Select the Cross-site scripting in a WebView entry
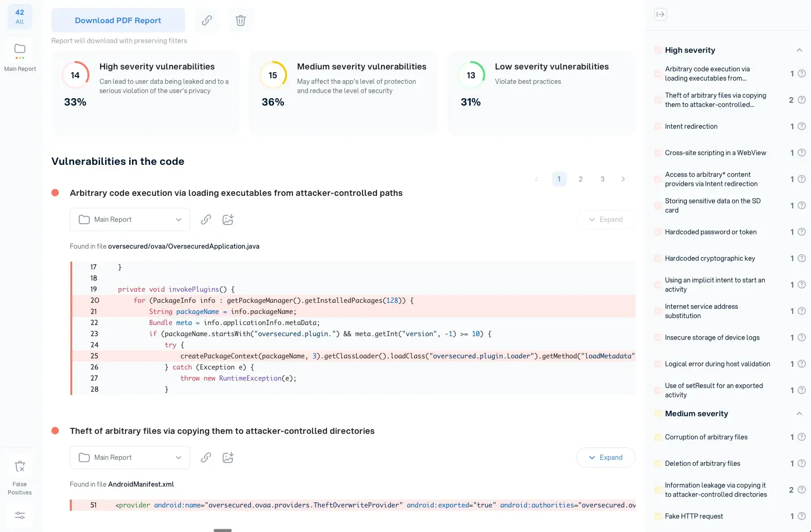 click(x=715, y=152)
